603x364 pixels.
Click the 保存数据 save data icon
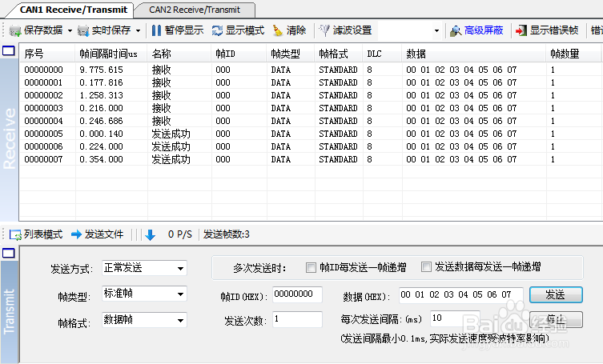(15, 30)
